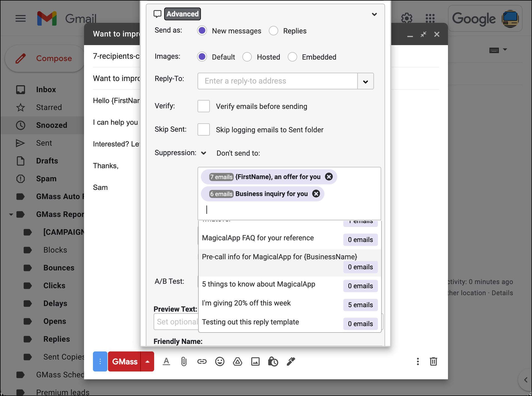Insert signature pen icon

click(291, 361)
